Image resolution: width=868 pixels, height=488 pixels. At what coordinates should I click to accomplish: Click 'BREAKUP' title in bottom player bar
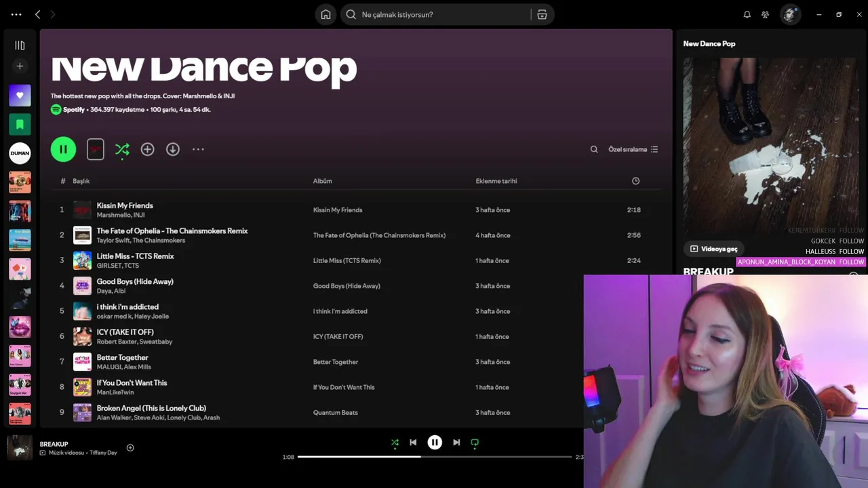(x=54, y=444)
